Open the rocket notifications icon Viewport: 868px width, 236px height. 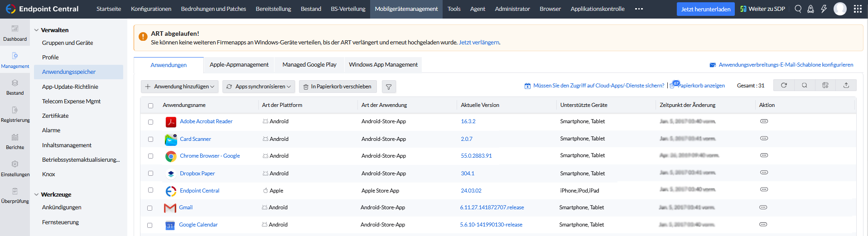click(811, 9)
